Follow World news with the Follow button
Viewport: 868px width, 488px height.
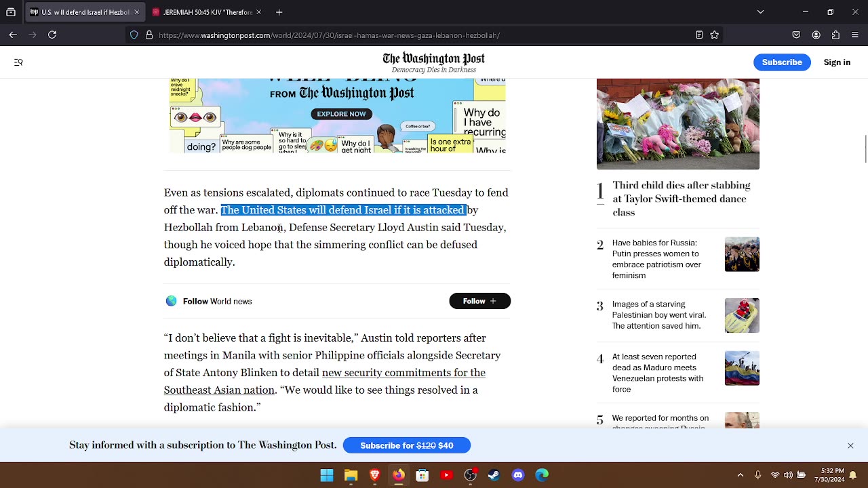pos(479,301)
